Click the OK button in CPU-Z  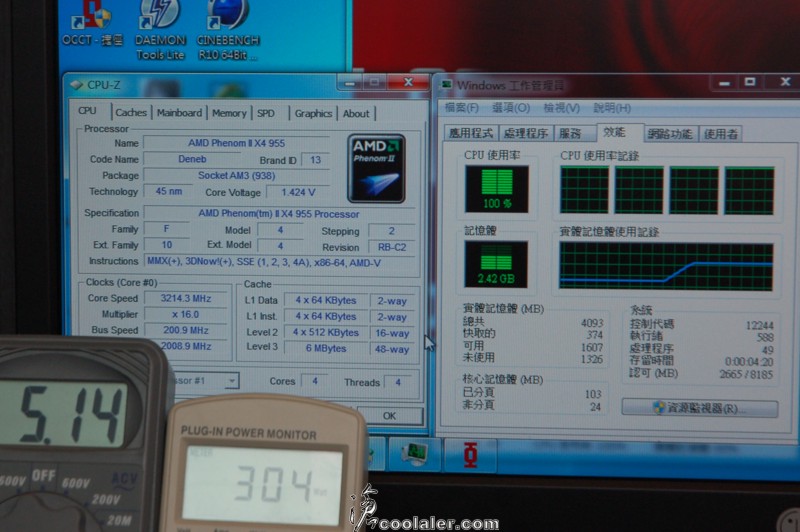390,416
